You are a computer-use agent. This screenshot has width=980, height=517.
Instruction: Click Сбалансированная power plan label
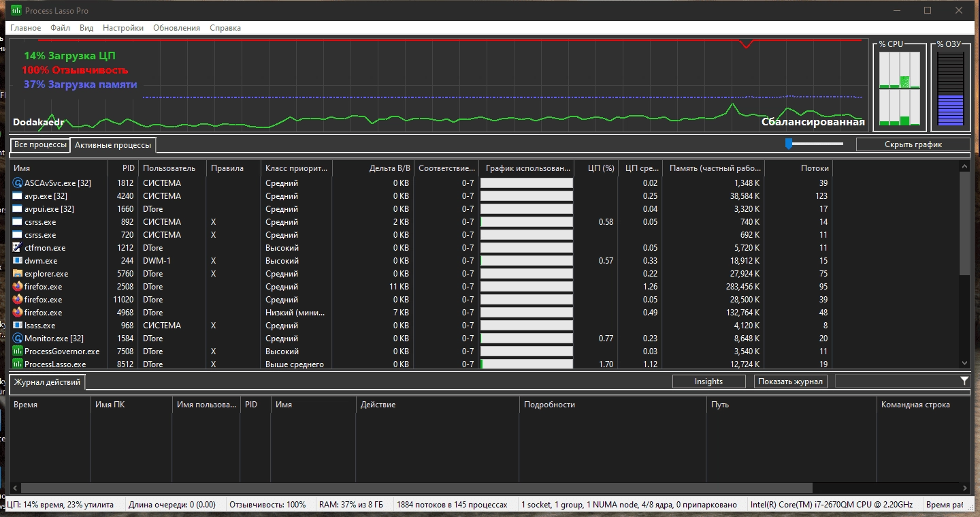pyautogui.click(x=813, y=123)
